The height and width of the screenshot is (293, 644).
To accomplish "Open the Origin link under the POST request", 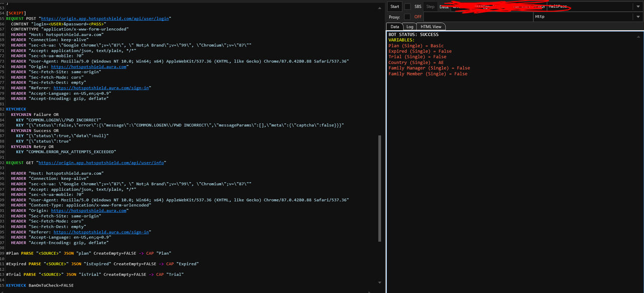I will pyautogui.click(x=89, y=66).
